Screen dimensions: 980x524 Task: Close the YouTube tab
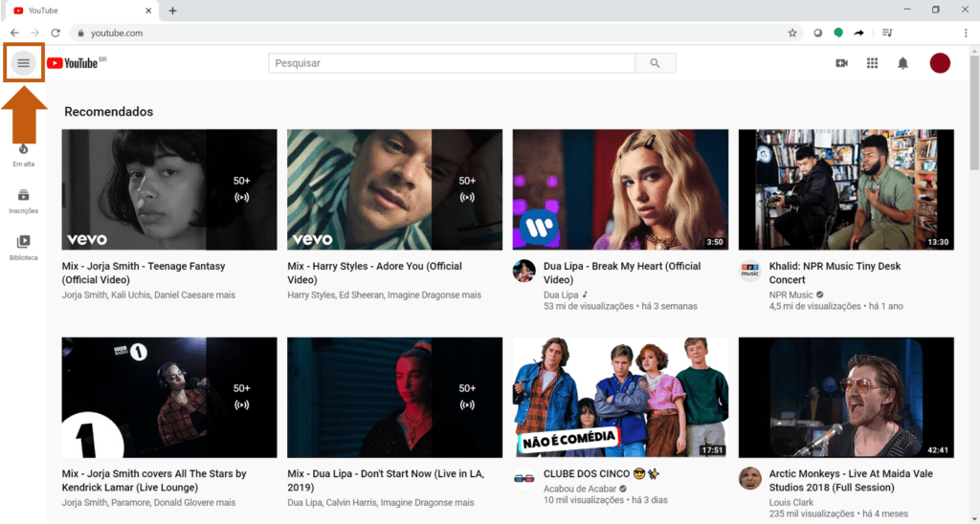pyautogui.click(x=148, y=11)
